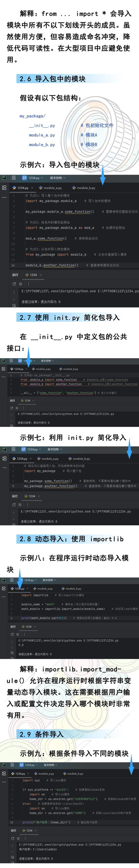Open project folder tool in sys.platform screenshot
The height and width of the screenshot is (868, 139).
(x=4, y=773)
